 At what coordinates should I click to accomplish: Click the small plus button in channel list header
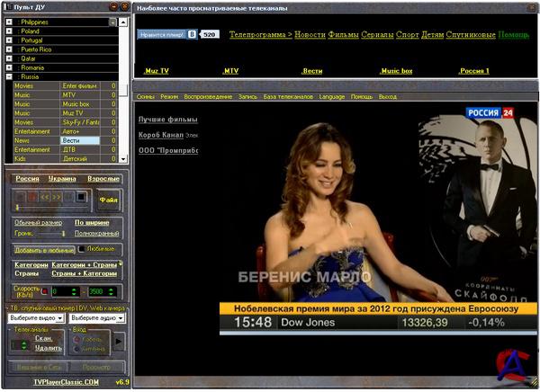pyautogui.click(x=112, y=21)
